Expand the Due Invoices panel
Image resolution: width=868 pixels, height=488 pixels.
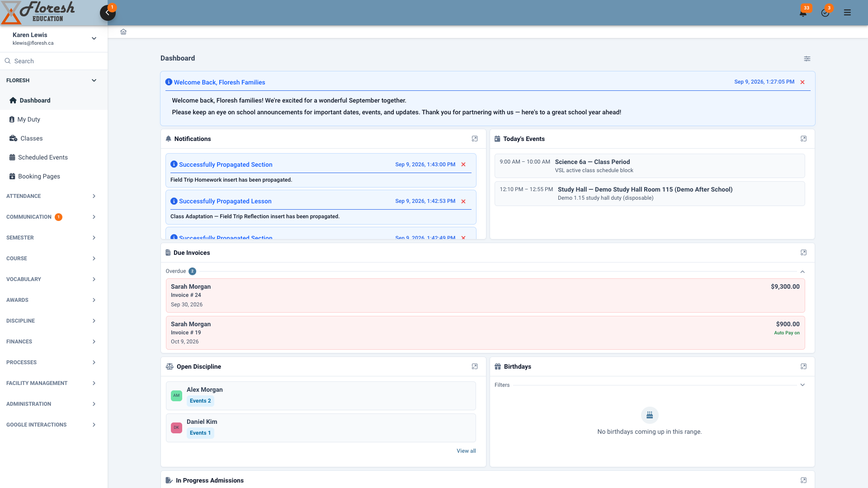tap(803, 253)
